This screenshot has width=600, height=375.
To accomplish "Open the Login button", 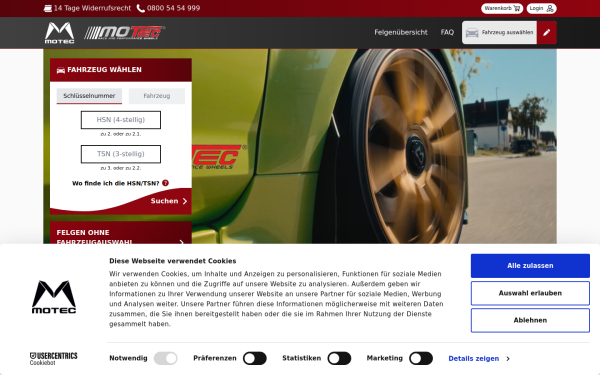I will coord(541,8).
